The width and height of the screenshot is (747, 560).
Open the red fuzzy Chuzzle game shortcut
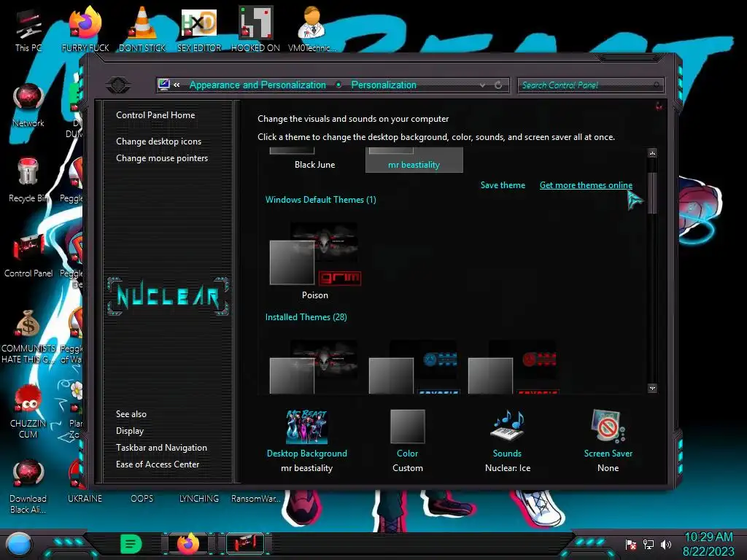pyautogui.click(x=28, y=411)
